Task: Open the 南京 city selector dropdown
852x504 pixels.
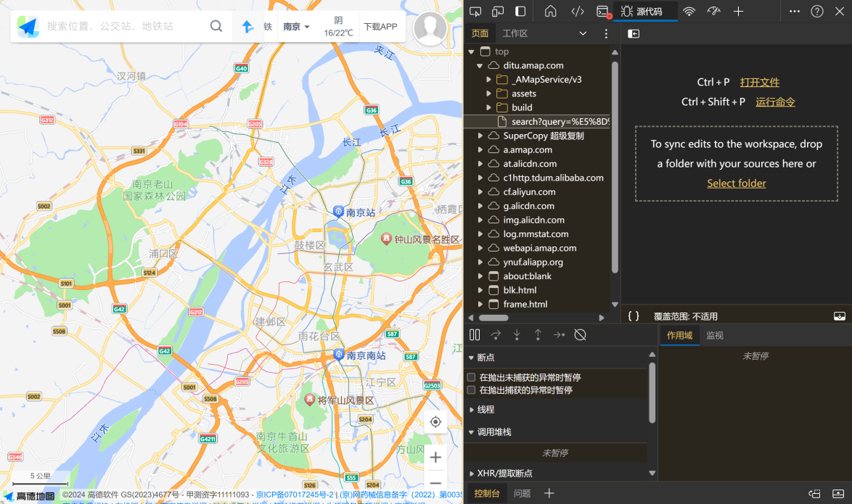Action: pos(296,26)
